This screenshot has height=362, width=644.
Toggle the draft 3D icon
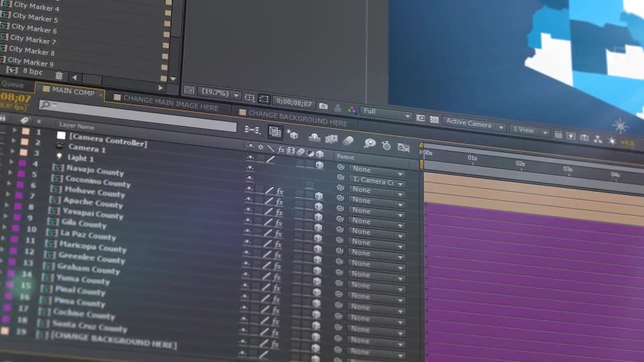pyautogui.click(x=292, y=134)
